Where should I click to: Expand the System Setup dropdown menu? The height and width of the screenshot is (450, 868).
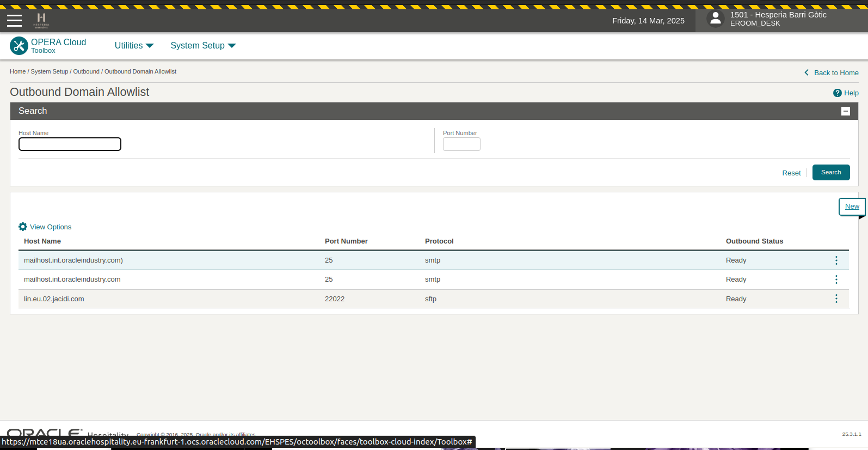tap(203, 46)
